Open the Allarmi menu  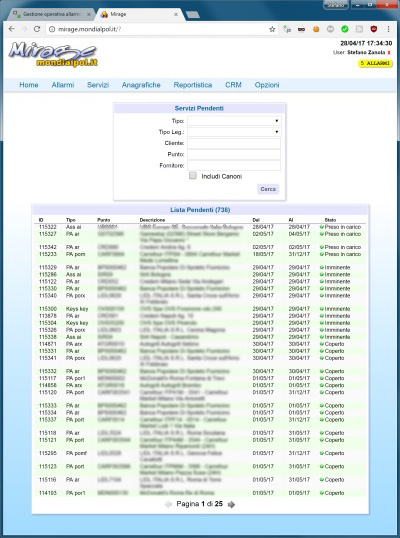point(63,85)
